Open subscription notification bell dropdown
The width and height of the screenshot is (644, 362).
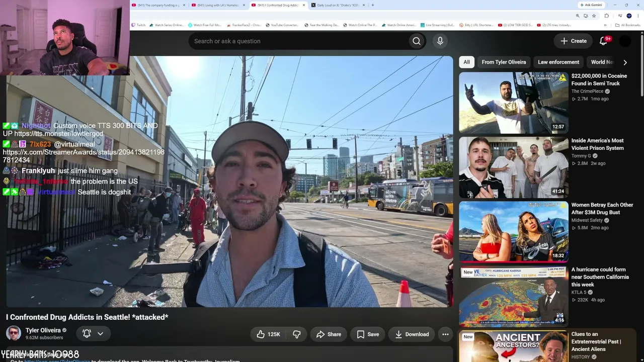point(93,333)
